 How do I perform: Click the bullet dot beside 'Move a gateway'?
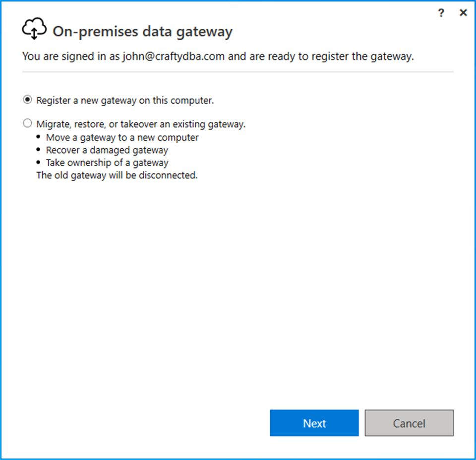point(39,137)
